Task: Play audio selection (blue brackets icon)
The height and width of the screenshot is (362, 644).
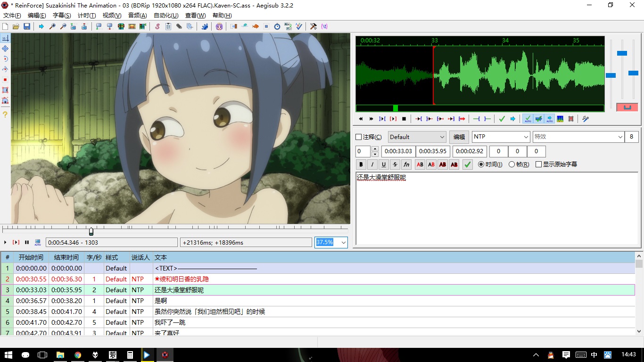Action: click(x=382, y=119)
